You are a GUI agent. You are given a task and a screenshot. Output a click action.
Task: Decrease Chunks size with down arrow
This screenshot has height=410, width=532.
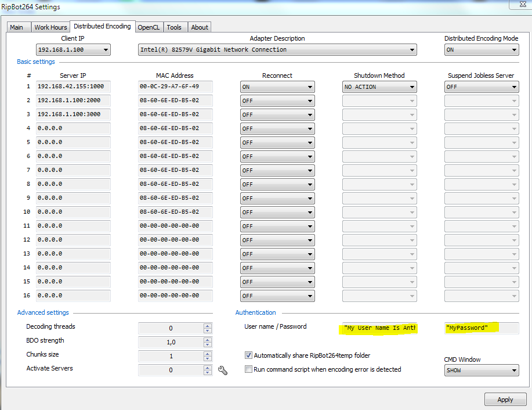click(208, 359)
